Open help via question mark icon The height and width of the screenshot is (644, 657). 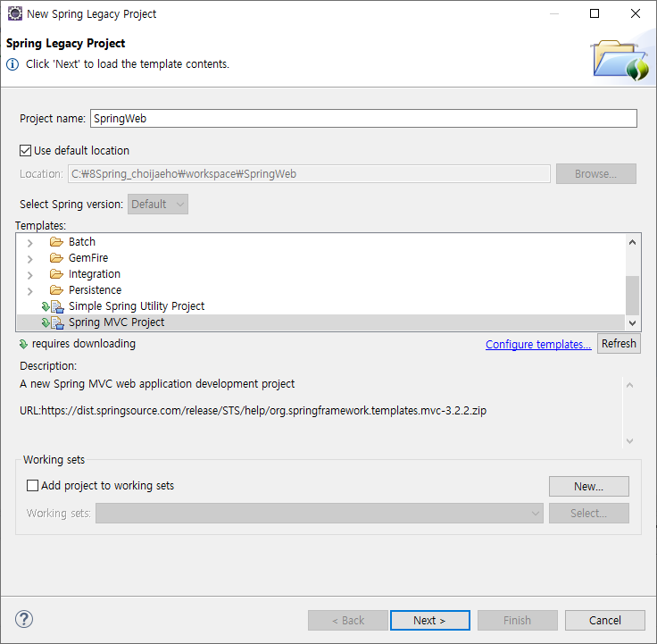[24, 619]
